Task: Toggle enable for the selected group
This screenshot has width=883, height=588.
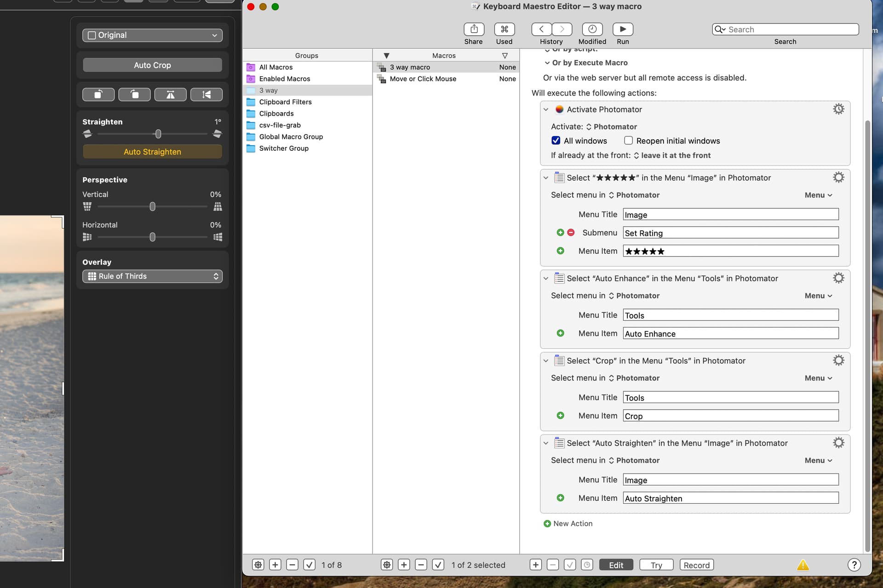Action: coord(309,565)
